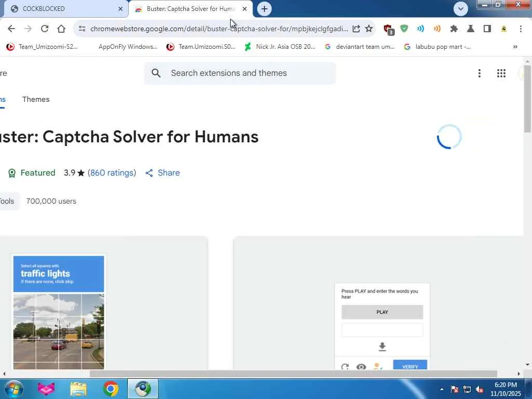This screenshot has width=532, height=399.
Task: Click the horizontal scrollbar thumb
Action: 294,374
